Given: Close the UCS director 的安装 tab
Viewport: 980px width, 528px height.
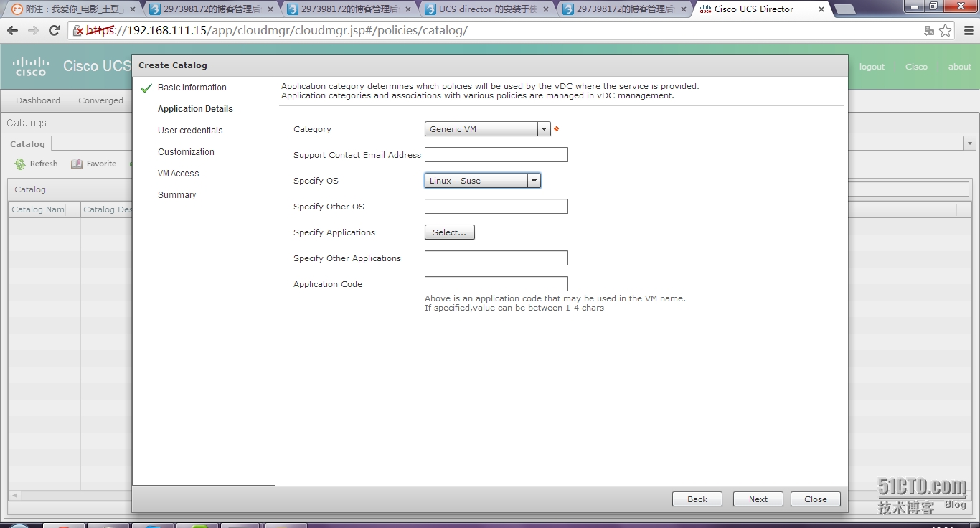Looking at the screenshot, I should [546, 9].
